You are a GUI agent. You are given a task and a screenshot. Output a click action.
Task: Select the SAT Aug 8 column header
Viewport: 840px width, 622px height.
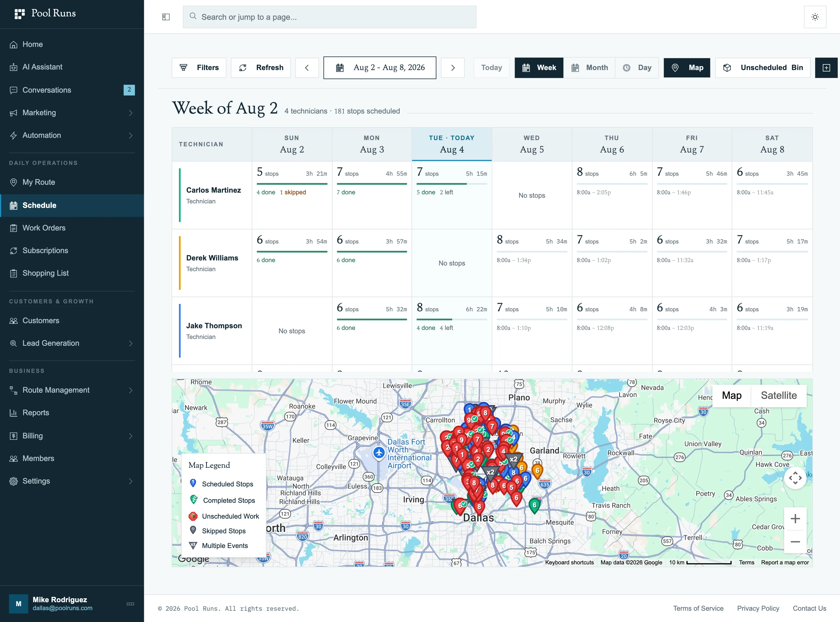pyautogui.click(x=772, y=144)
